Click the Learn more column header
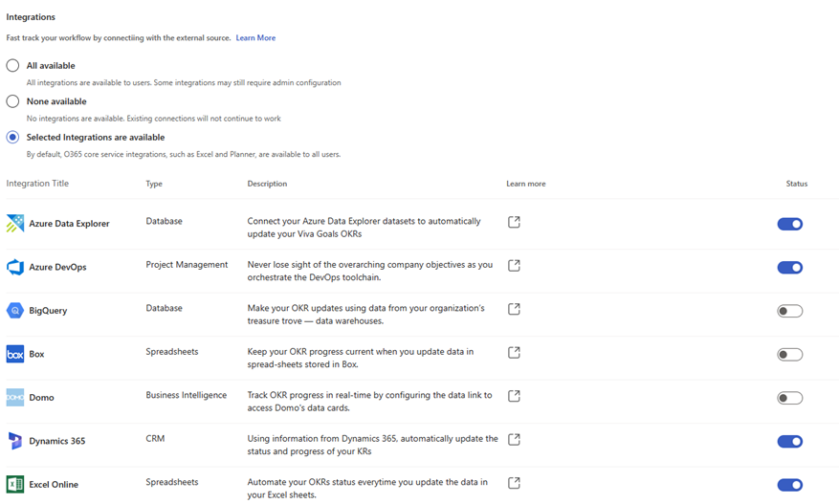The width and height of the screenshot is (839, 504). tap(526, 184)
